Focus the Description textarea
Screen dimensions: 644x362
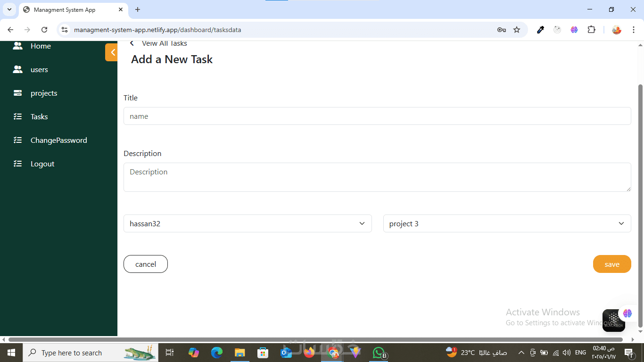click(377, 177)
